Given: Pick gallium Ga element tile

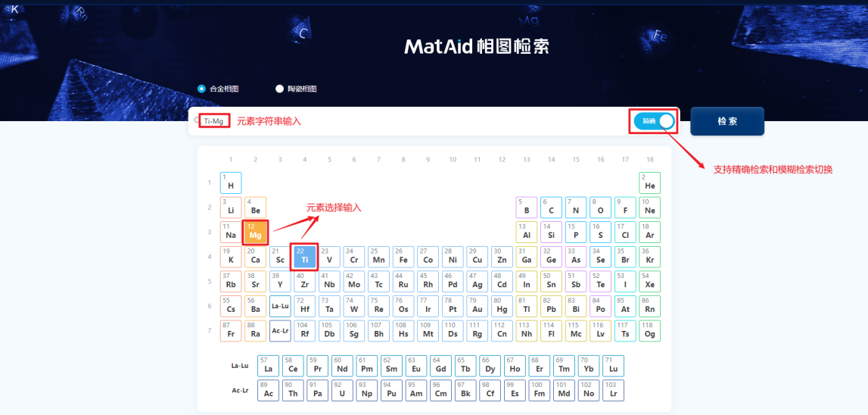Looking at the screenshot, I should pos(527,257).
